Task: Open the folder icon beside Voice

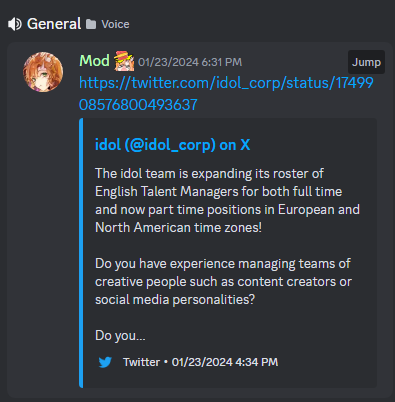Action: point(91,24)
